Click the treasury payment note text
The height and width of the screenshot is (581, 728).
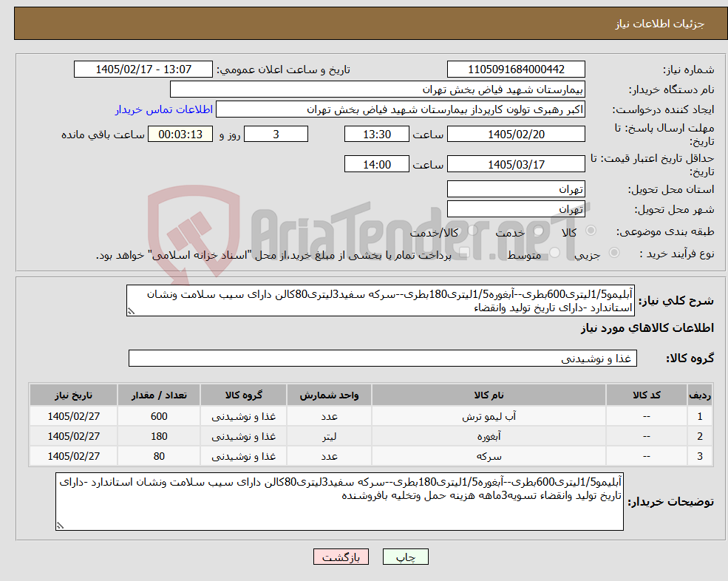coord(273,255)
